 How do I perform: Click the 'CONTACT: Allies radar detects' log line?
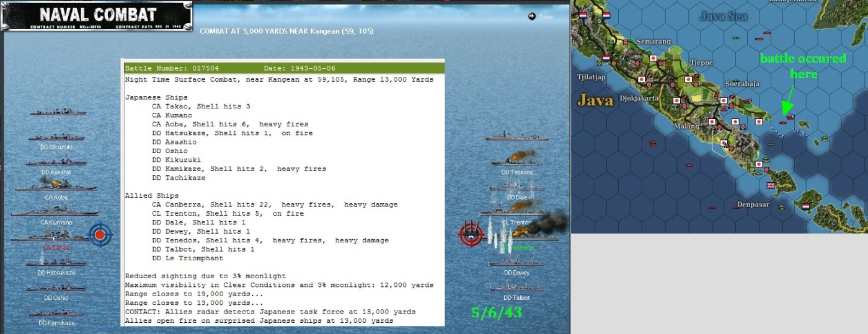pos(270,312)
